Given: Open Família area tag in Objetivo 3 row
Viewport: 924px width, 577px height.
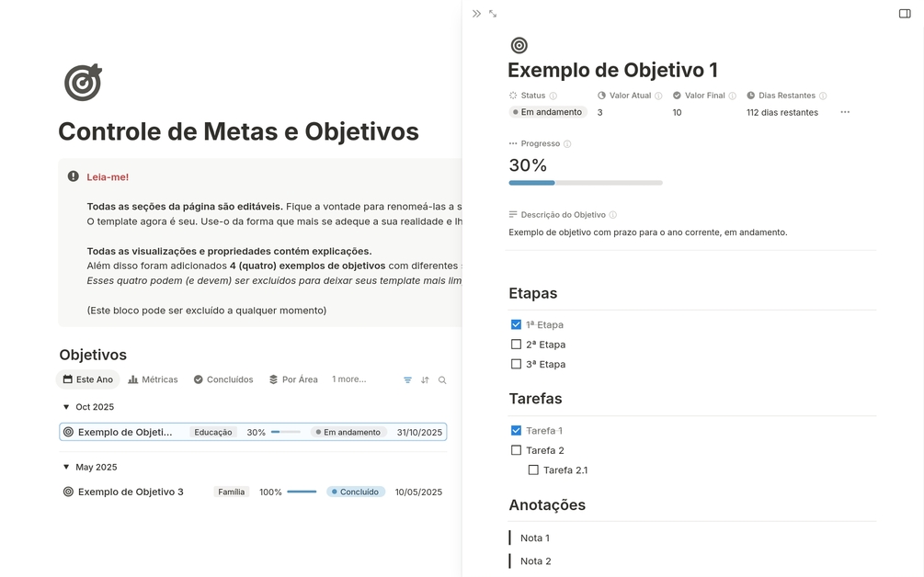Looking at the screenshot, I should [231, 492].
